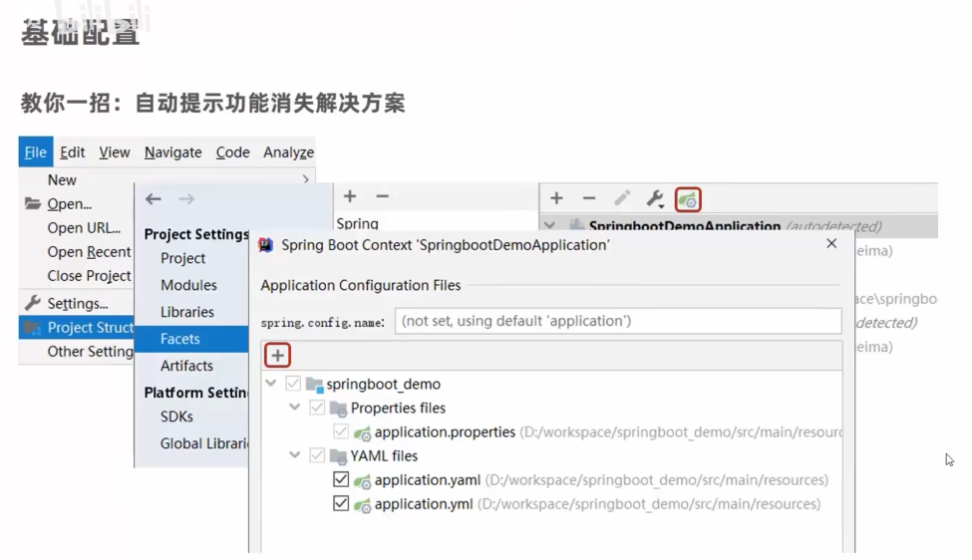Viewport: 972px width, 560px height.
Task: Expand the New submenu arrow
Action: [x=306, y=179]
